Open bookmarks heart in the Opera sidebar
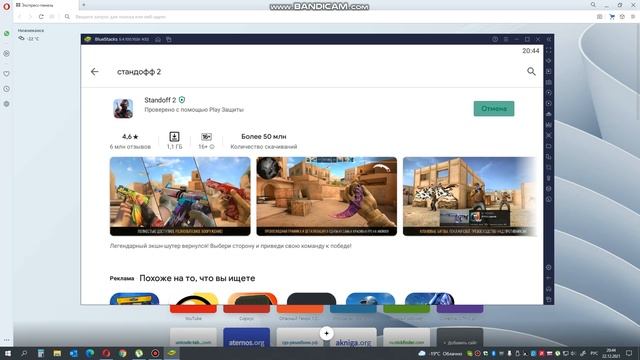This screenshot has height=360, width=640. pyautogui.click(x=7, y=74)
